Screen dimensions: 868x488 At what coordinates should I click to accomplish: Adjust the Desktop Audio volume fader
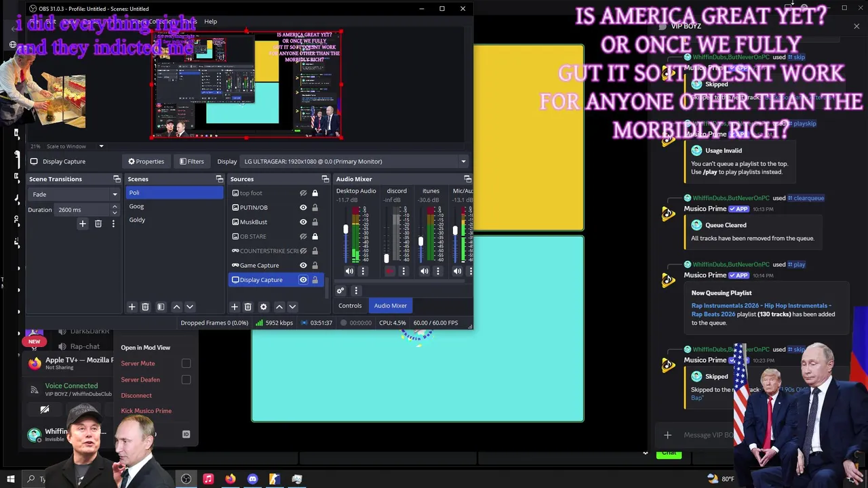[346, 230]
